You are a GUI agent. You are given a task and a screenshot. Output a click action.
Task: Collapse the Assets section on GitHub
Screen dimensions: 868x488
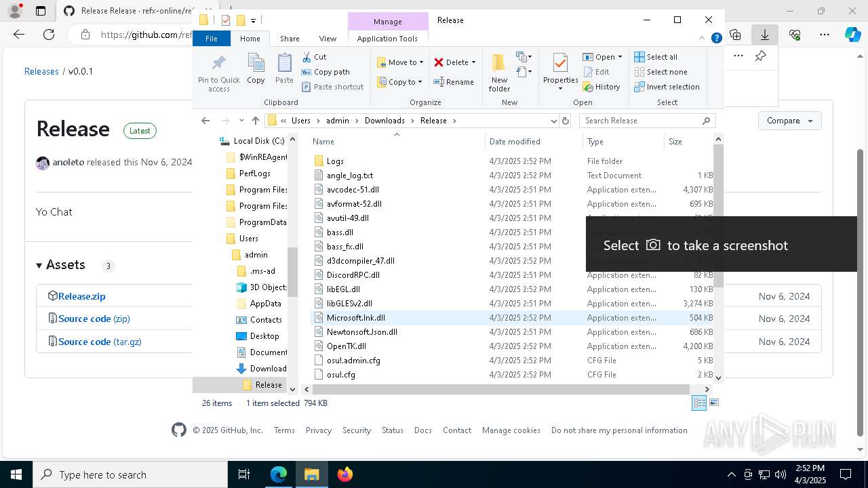pyautogui.click(x=60, y=265)
